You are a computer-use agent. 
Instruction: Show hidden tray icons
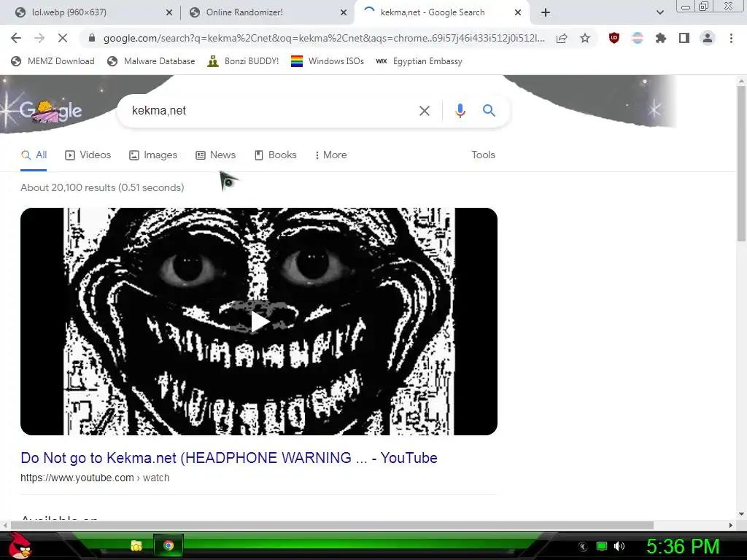[582, 547]
